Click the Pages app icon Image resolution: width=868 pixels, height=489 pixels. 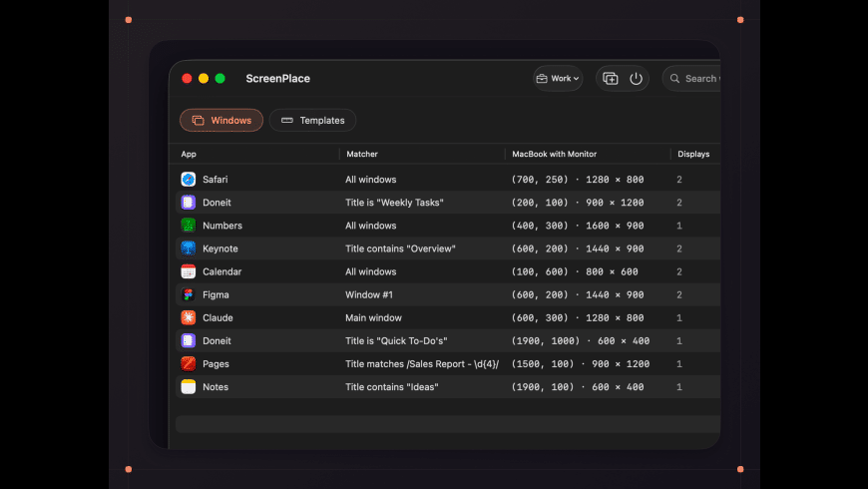[189, 364]
